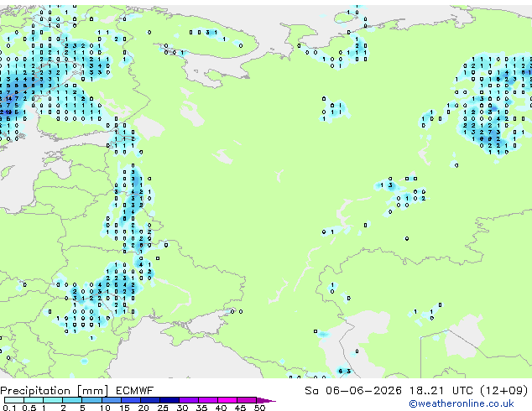
Task: Click the 'Precipitation [mm]' title text
Action: tap(55, 391)
